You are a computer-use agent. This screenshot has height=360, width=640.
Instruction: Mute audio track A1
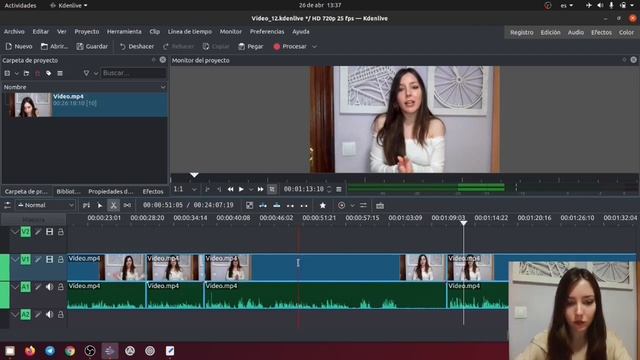[x=49, y=287]
